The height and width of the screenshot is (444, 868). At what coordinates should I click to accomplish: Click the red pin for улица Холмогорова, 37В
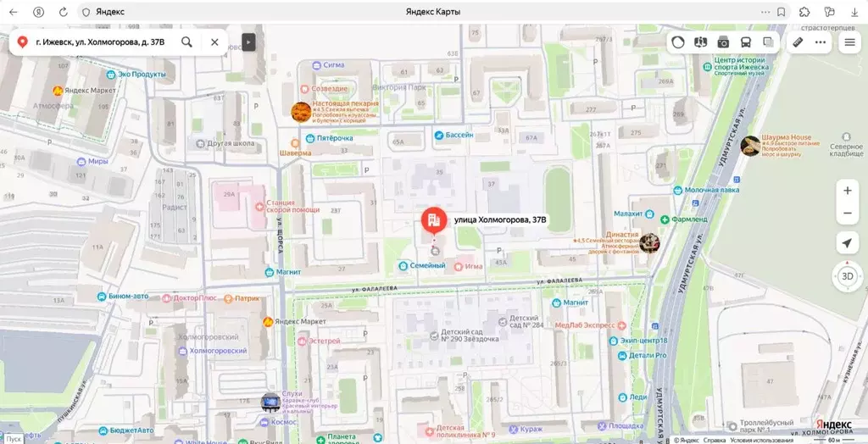[x=434, y=221]
